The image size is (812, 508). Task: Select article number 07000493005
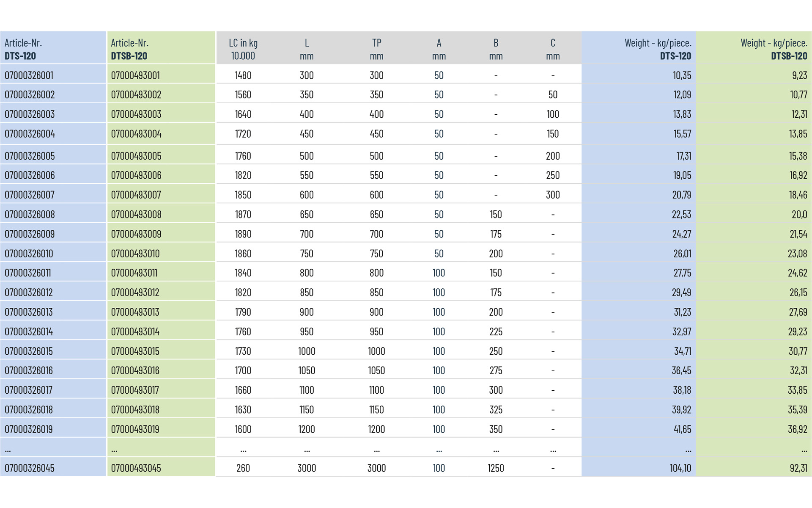[x=136, y=156]
